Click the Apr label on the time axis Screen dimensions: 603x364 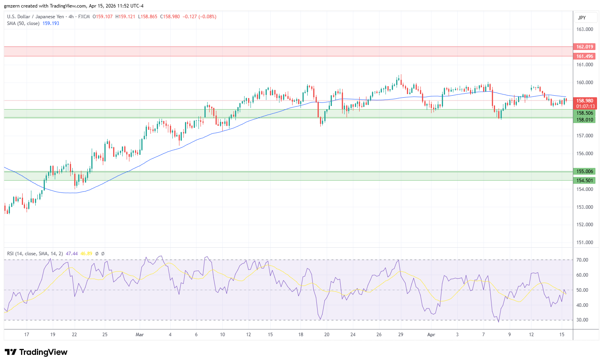coord(431,335)
